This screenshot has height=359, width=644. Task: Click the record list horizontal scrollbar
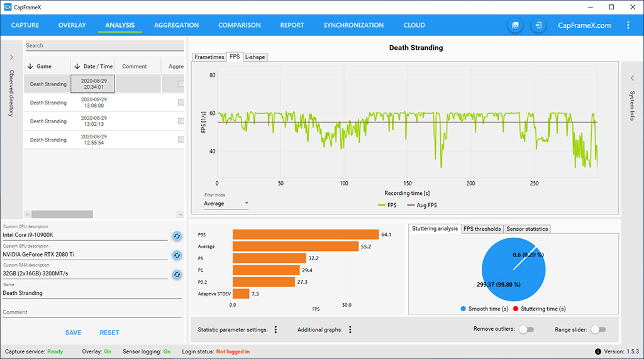pos(62,214)
